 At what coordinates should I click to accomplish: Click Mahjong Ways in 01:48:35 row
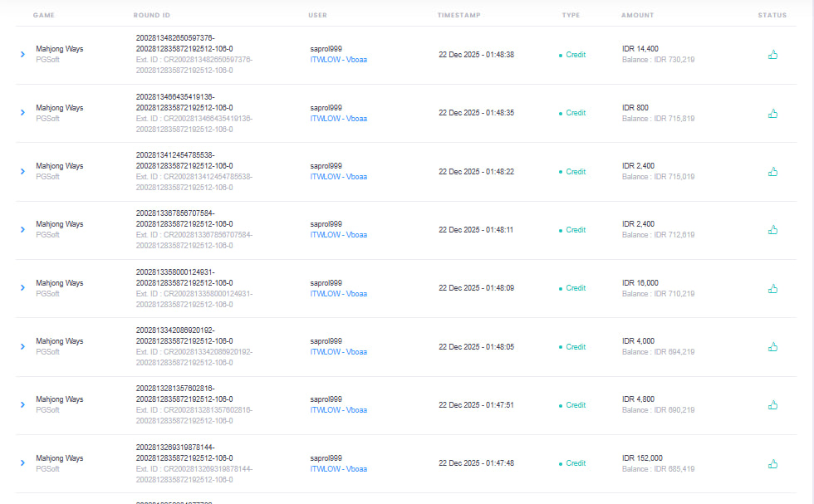(59, 107)
